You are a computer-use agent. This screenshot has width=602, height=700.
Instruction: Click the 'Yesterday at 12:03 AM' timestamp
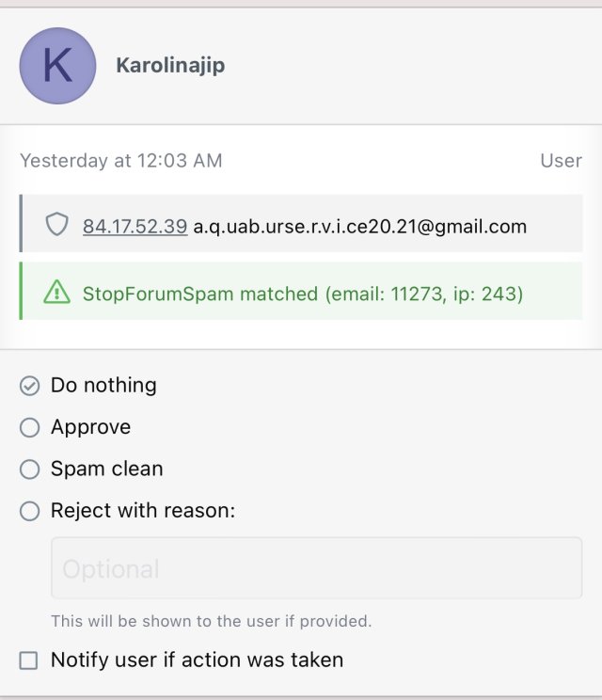121,161
